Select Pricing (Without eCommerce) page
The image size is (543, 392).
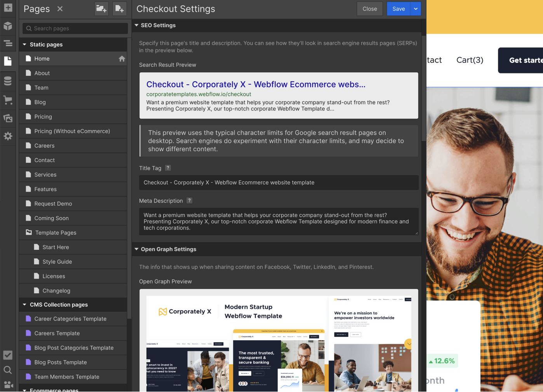tap(73, 131)
